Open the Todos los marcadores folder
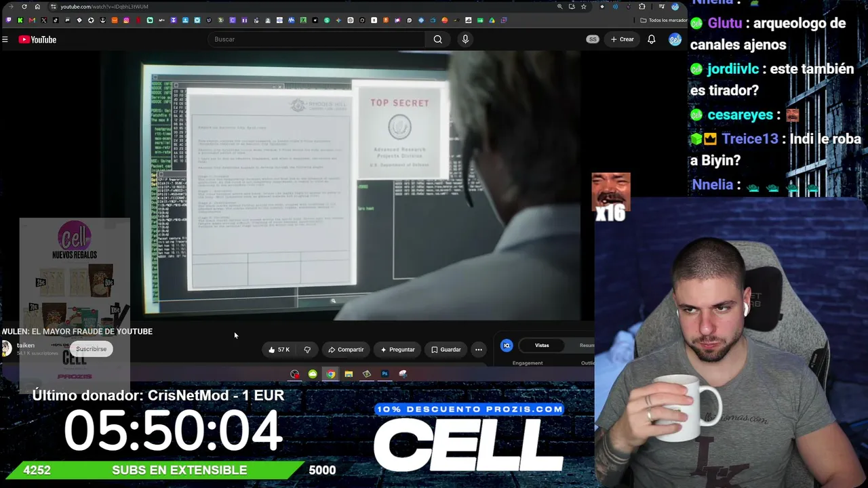This screenshot has width=868, height=488. click(665, 20)
